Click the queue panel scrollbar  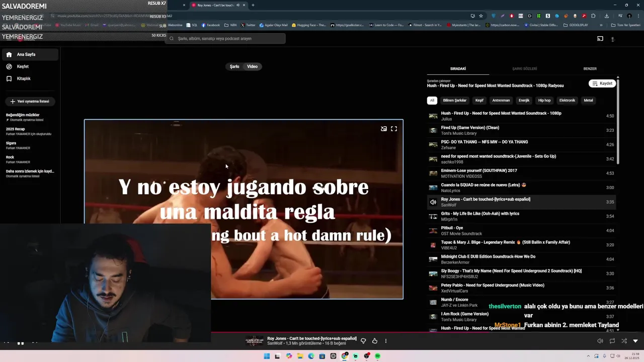pyautogui.click(x=618, y=121)
